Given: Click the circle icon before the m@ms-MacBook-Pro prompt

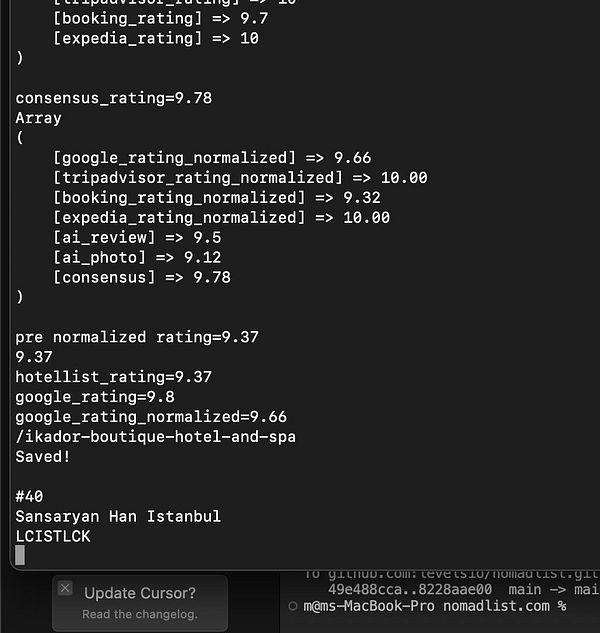Looking at the screenshot, I should pyautogui.click(x=293, y=606).
